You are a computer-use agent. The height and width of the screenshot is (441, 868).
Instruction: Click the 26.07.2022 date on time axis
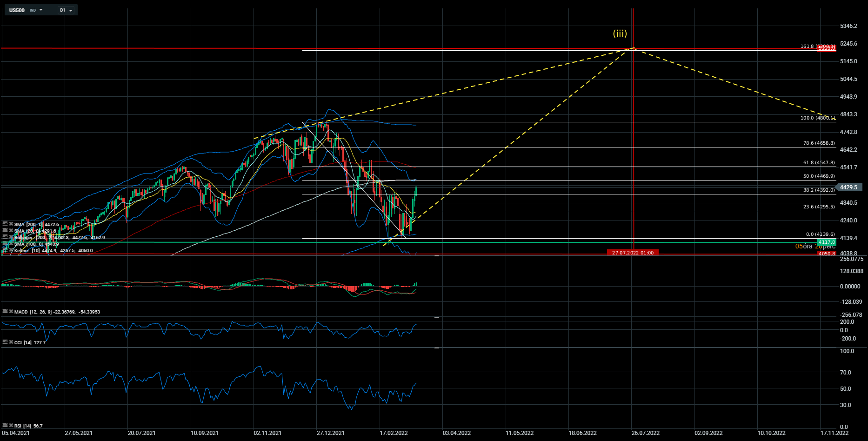tap(646, 433)
